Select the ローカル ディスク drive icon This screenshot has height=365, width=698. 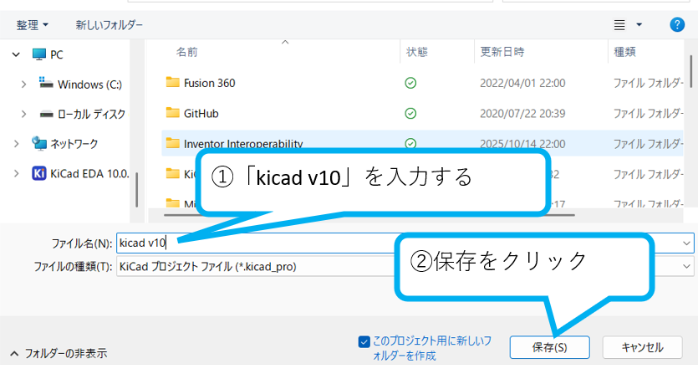[46, 114]
